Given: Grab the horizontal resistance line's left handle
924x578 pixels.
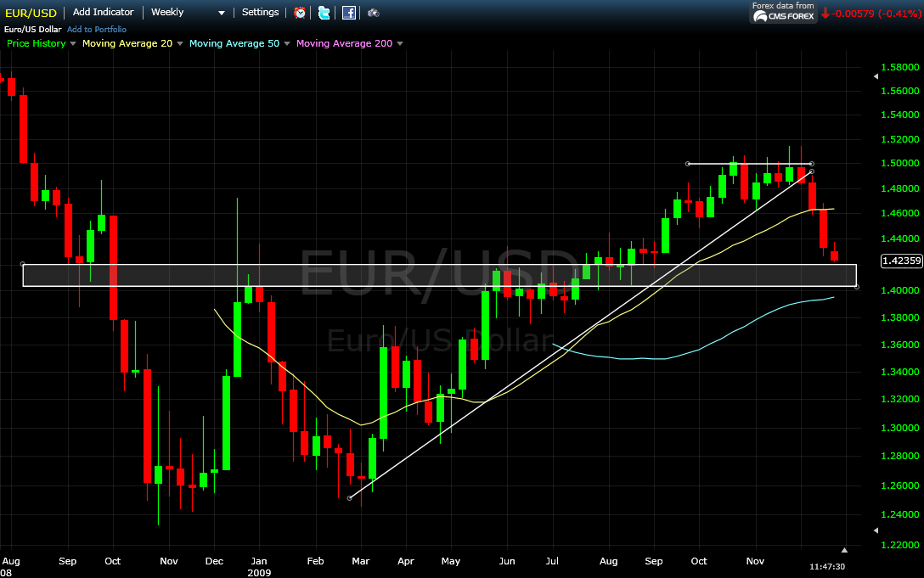Looking at the screenshot, I should click(688, 164).
